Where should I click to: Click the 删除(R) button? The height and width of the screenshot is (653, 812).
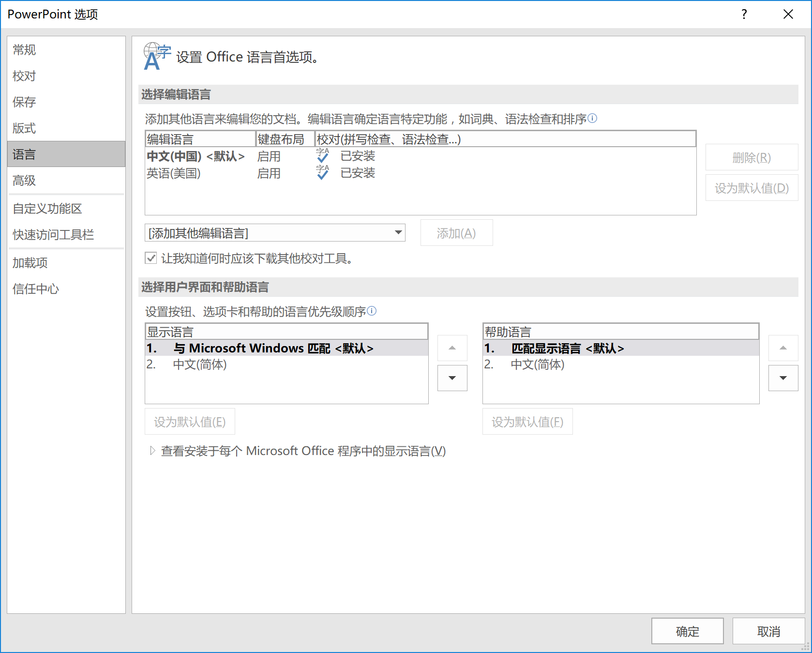[752, 157]
